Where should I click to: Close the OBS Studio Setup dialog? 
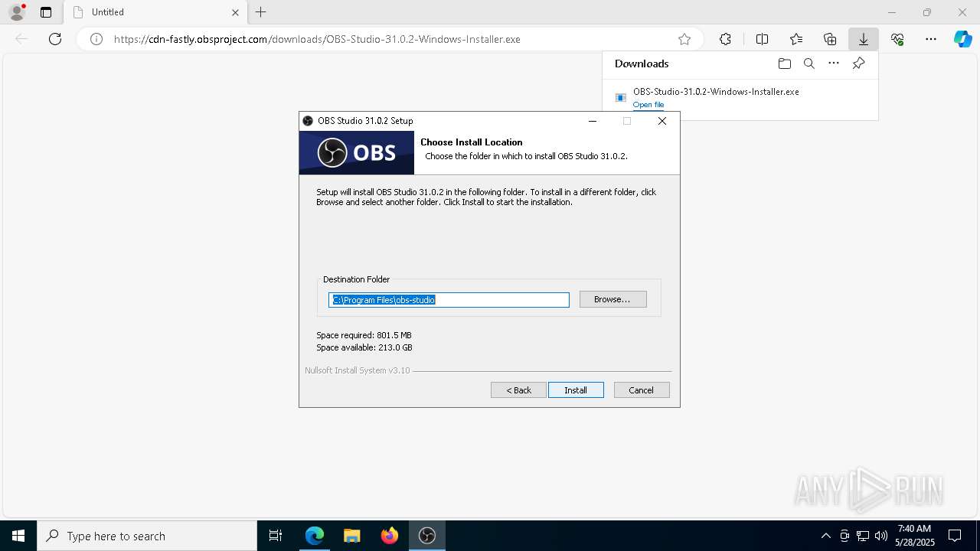(x=662, y=121)
